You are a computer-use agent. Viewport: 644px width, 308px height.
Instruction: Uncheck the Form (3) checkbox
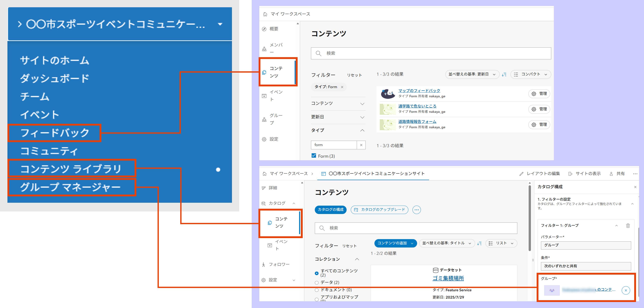point(314,156)
